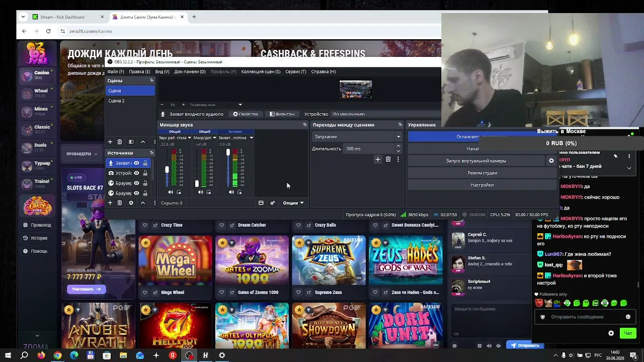
Task: Expand the Звук раб. стола channel dropdown
Action: pyautogui.click(x=189, y=138)
